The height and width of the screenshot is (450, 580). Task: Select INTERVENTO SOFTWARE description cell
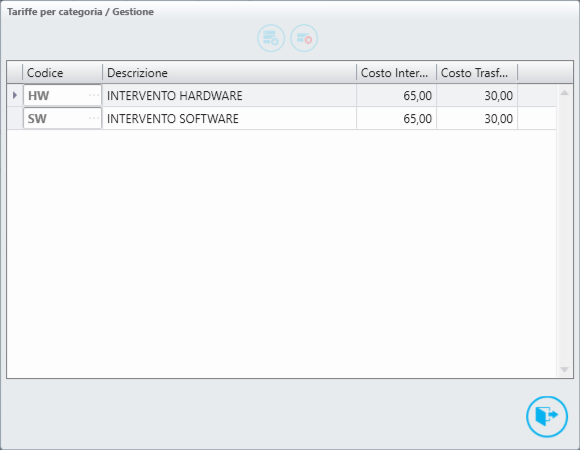pyautogui.click(x=229, y=118)
